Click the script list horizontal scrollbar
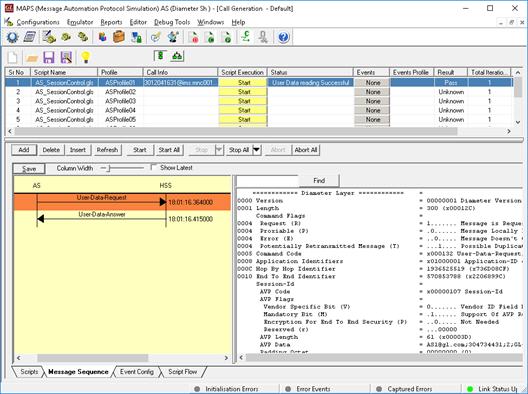The width and height of the screenshot is (528, 394). 259,131
